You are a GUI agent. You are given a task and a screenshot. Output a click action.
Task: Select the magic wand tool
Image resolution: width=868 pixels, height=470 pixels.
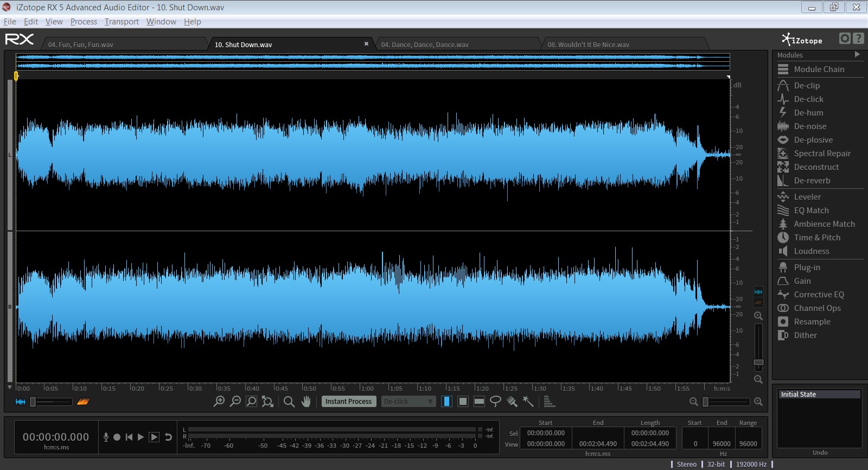point(528,402)
